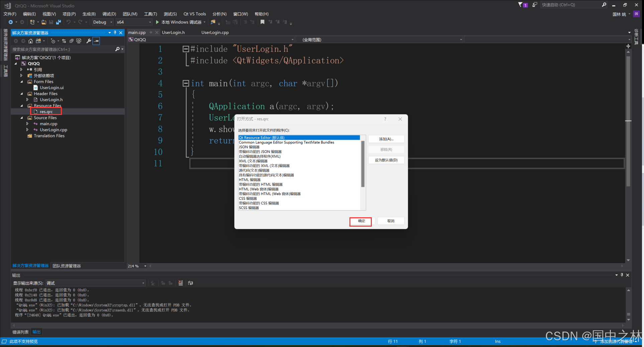Image resolution: width=644 pixels, height=347 pixels.
Task: Click the search magnifier in Solution Explorer
Action: point(117,49)
